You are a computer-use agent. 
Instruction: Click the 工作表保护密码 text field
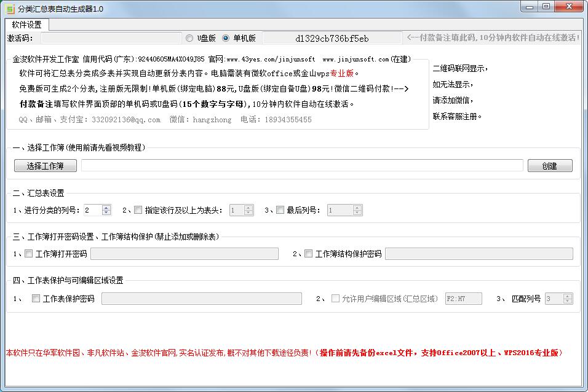pyautogui.click(x=202, y=299)
